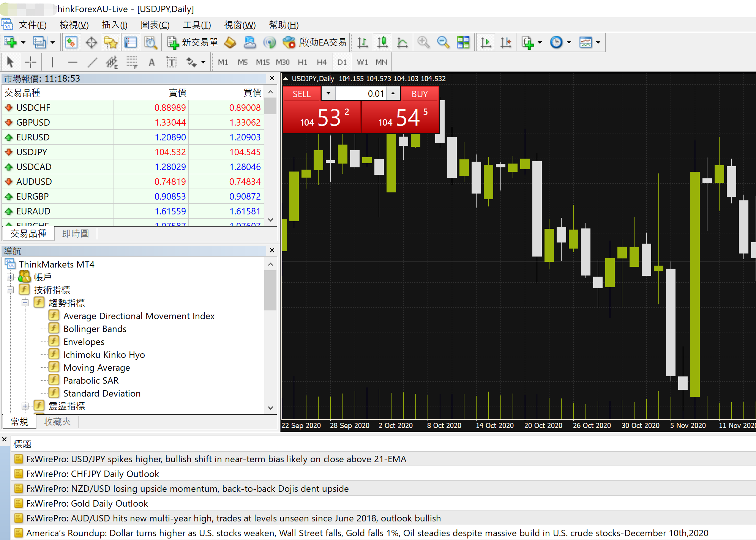Enable the 啟動EA交易 auto trading button
The image size is (756, 540).
tap(315, 43)
